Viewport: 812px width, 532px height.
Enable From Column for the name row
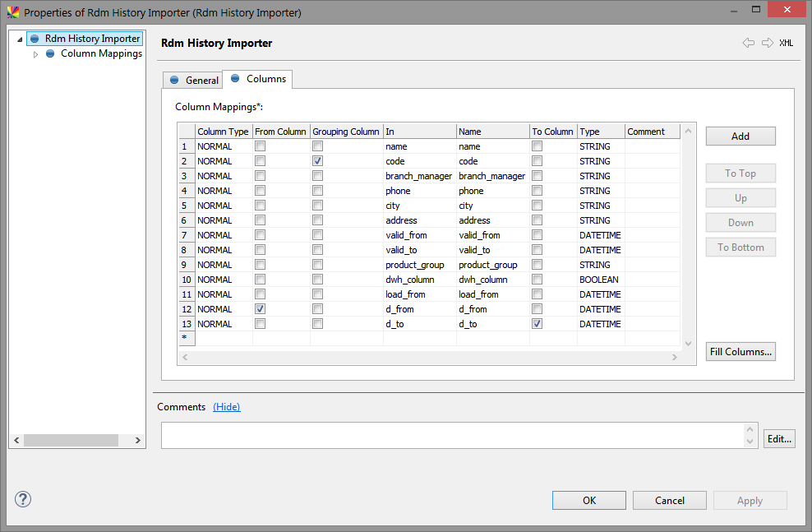[x=260, y=146]
